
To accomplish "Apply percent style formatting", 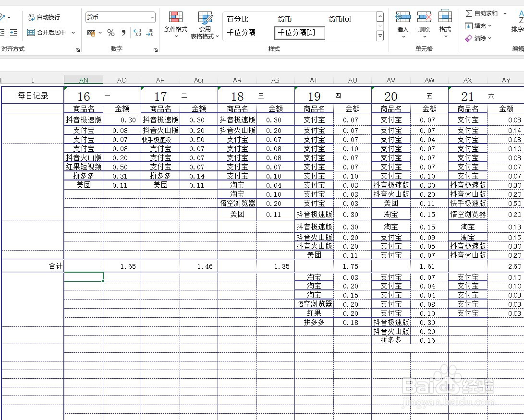I will 111,33.
